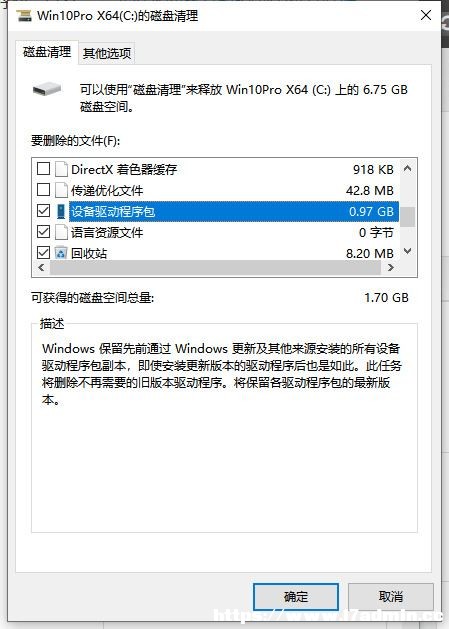This screenshot has width=449, height=629.
Task: Uncheck the 设备驱动程序包 checkbox
Action: click(43, 211)
